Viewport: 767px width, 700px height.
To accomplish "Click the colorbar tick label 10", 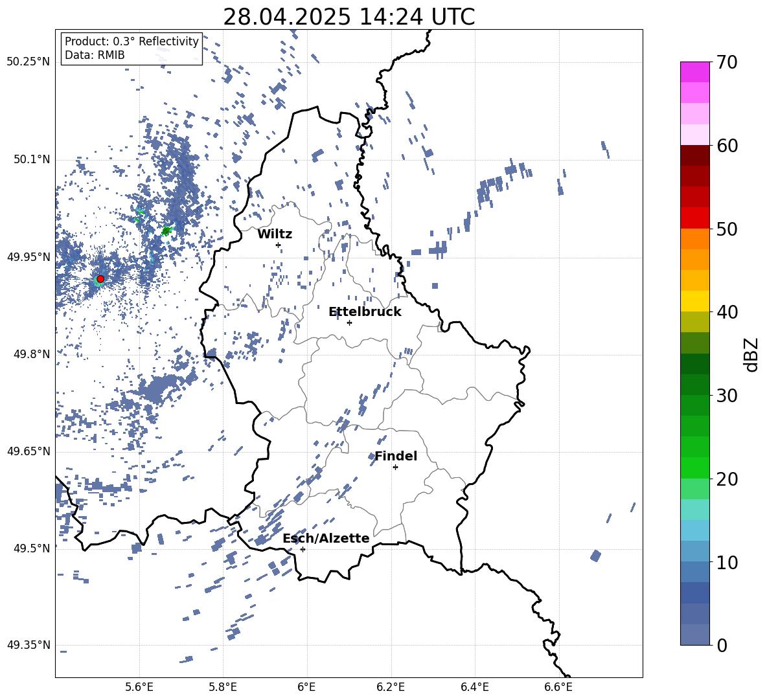I will coord(727,562).
